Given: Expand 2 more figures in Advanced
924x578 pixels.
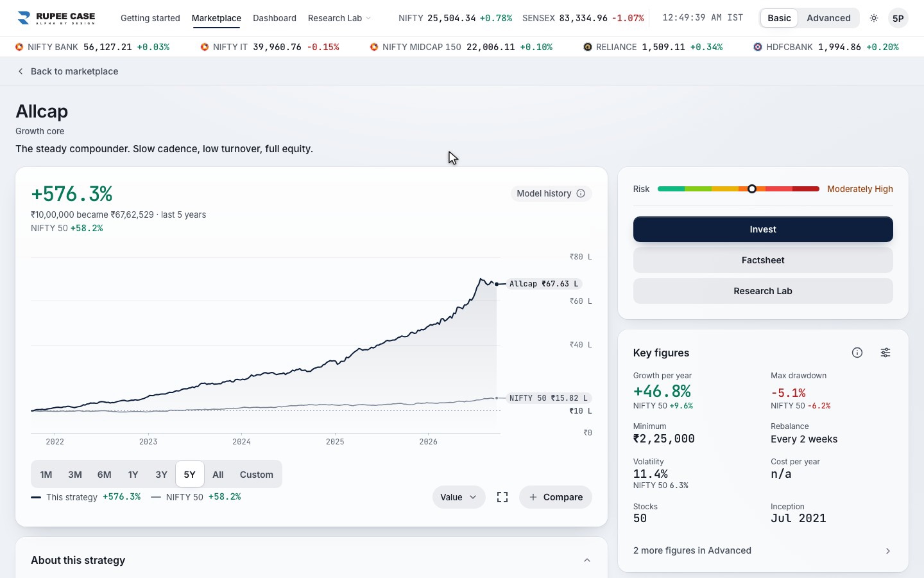Looking at the screenshot, I should pyautogui.click(x=763, y=550).
